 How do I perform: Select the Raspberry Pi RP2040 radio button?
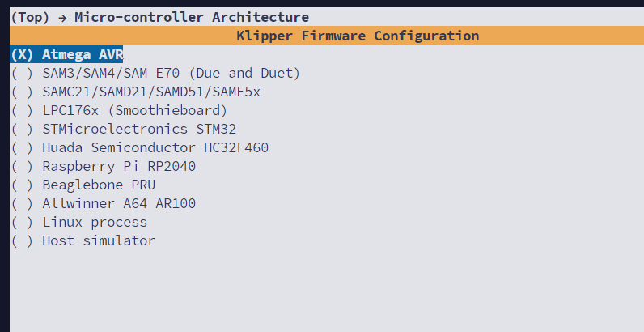pyautogui.click(x=22, y=166)
